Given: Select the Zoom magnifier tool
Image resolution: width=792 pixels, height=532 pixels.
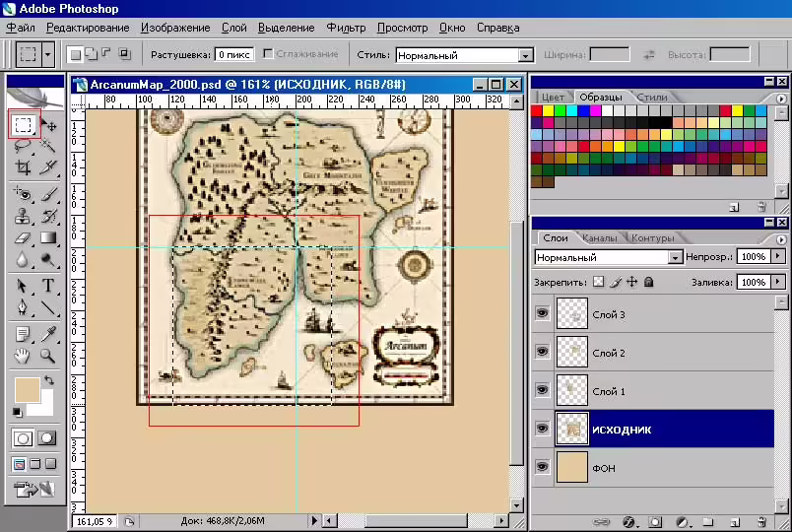Looking at the screenshot, I should click(x=48, y=357).
